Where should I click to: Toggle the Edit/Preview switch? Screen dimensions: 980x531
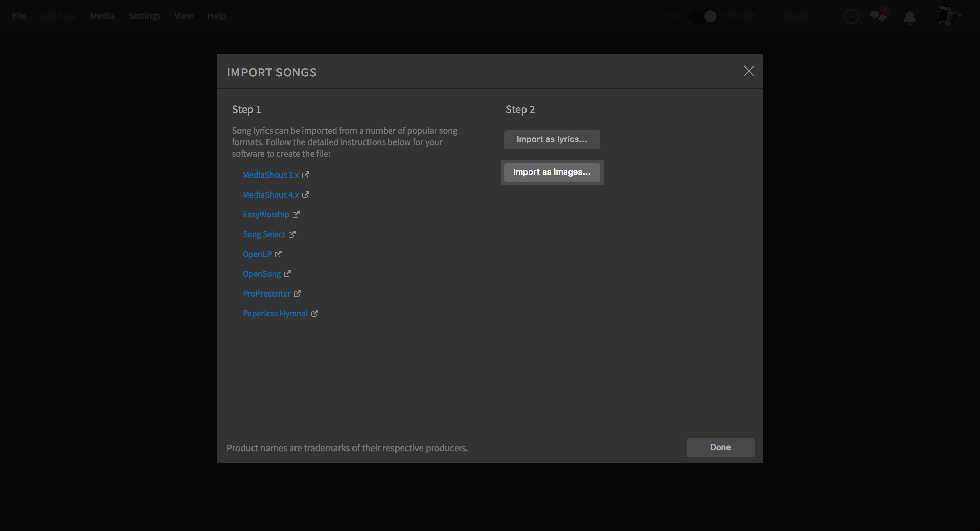(x=703, y=16)
